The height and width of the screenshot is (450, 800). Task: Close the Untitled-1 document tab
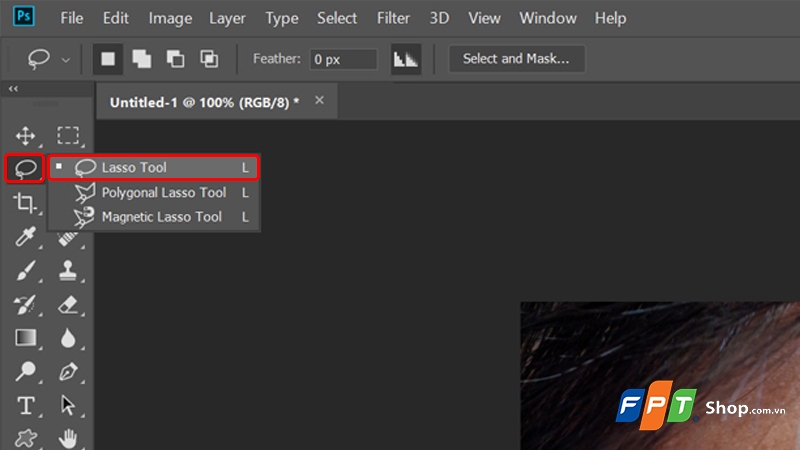[319, 101]
